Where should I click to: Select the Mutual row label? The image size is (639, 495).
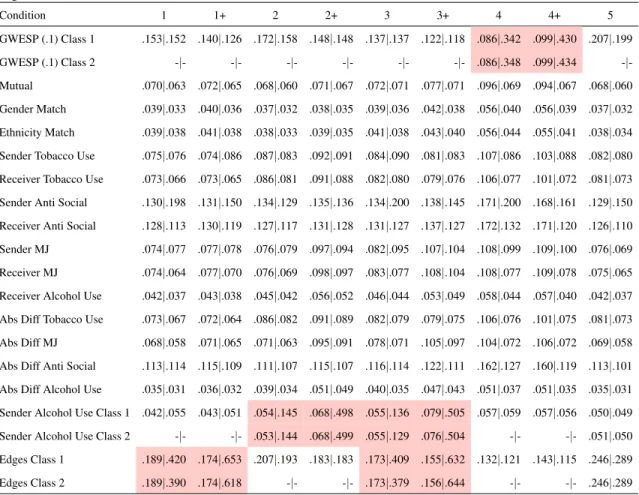point(16,86)
